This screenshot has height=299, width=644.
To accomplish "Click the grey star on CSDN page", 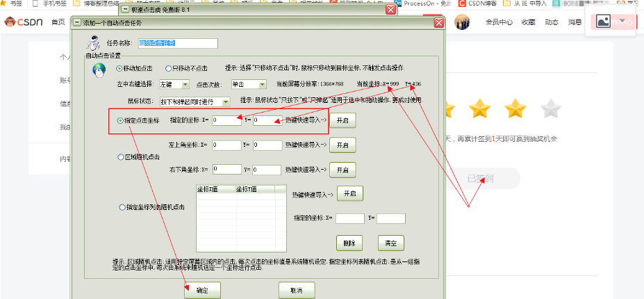I will [x=551, y=108].
